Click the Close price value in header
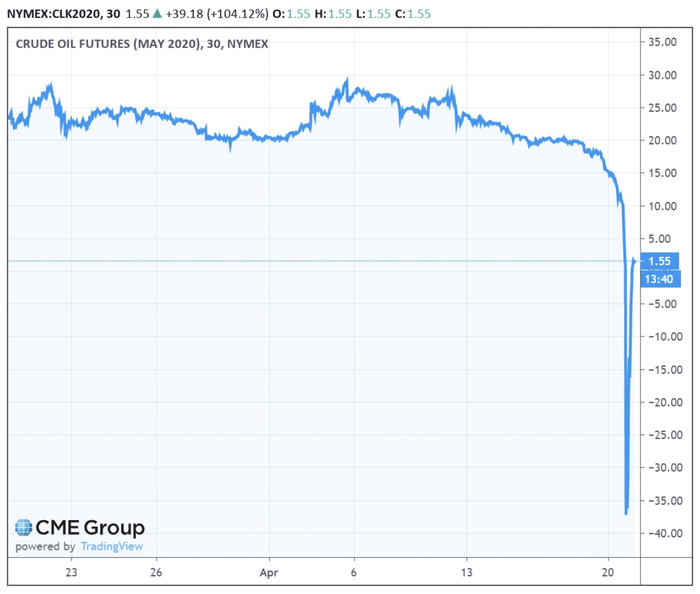The height and width of the screenshot is (594, 700). pos(419,14)
